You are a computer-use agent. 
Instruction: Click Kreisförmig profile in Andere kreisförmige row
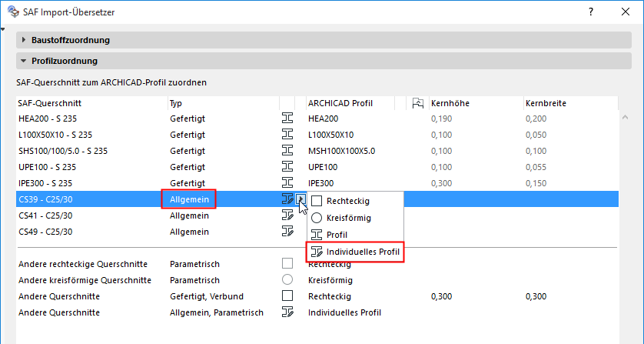click(330, 280)
